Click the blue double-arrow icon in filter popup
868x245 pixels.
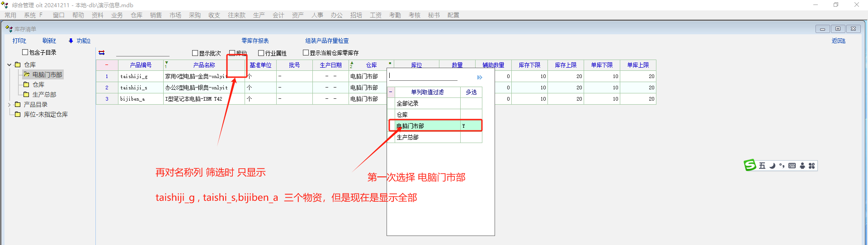coord(480,78)
